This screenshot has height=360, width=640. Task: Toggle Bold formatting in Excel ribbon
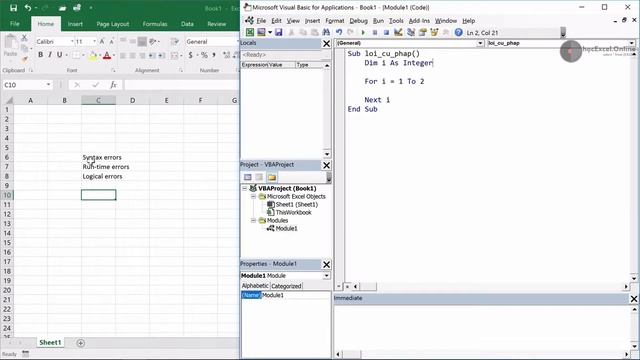(x=40, y=55)
